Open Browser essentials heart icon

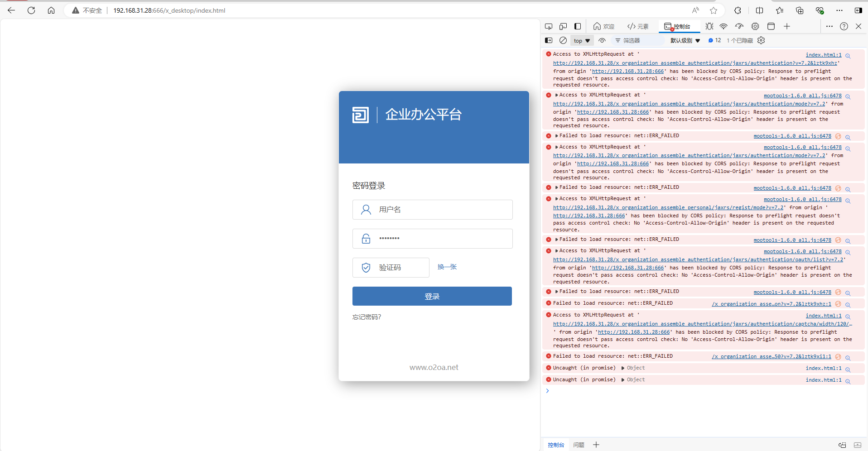click(820, 10)
